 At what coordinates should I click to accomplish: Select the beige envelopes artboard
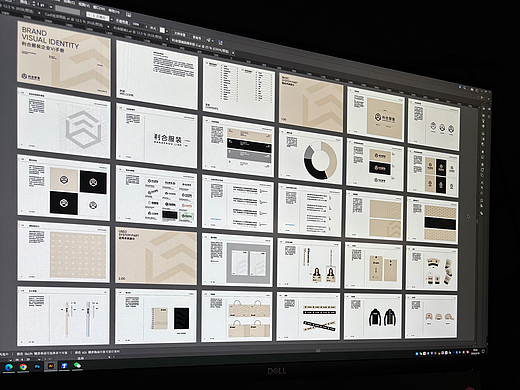click(373, 266)
